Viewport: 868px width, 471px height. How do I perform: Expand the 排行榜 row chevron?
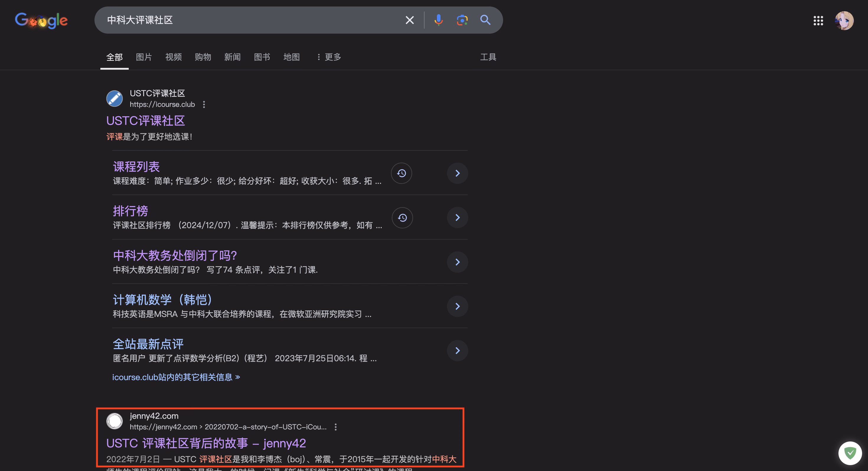(457, 217)
